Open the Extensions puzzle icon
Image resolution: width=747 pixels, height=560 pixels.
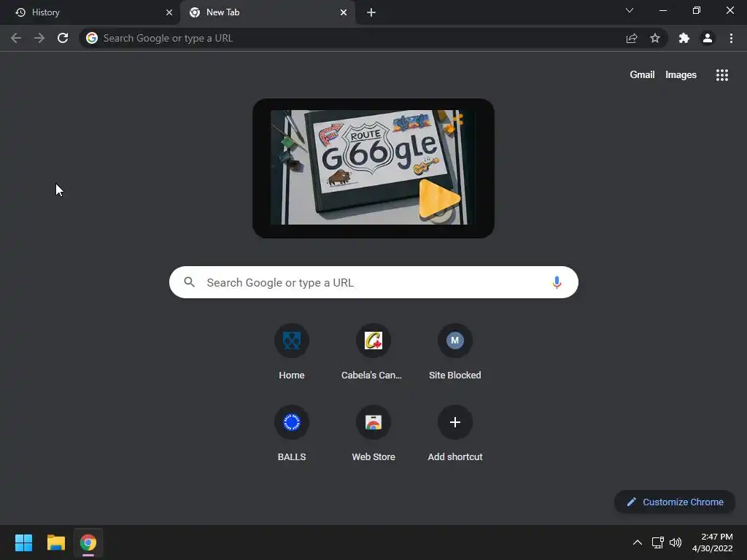point(684,38)
